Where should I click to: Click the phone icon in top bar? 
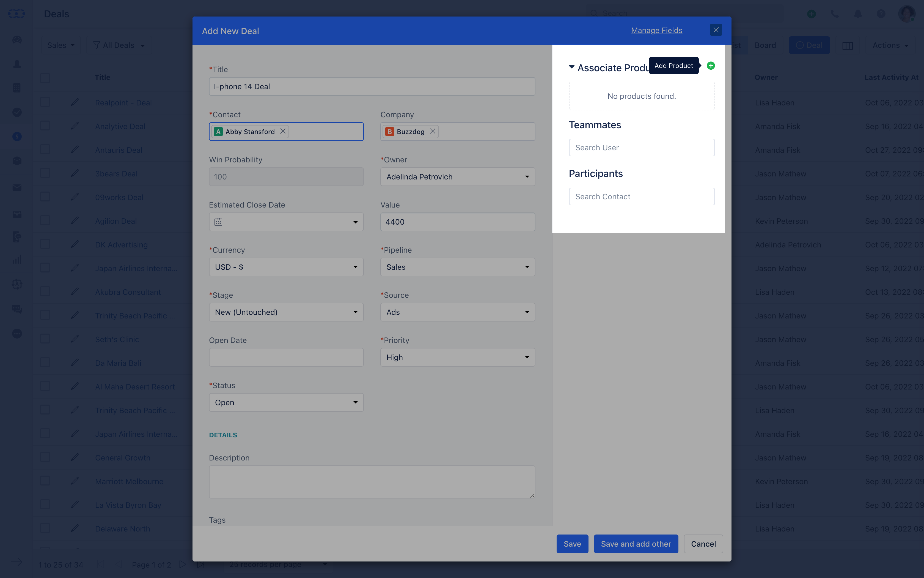tap(835, 14)
